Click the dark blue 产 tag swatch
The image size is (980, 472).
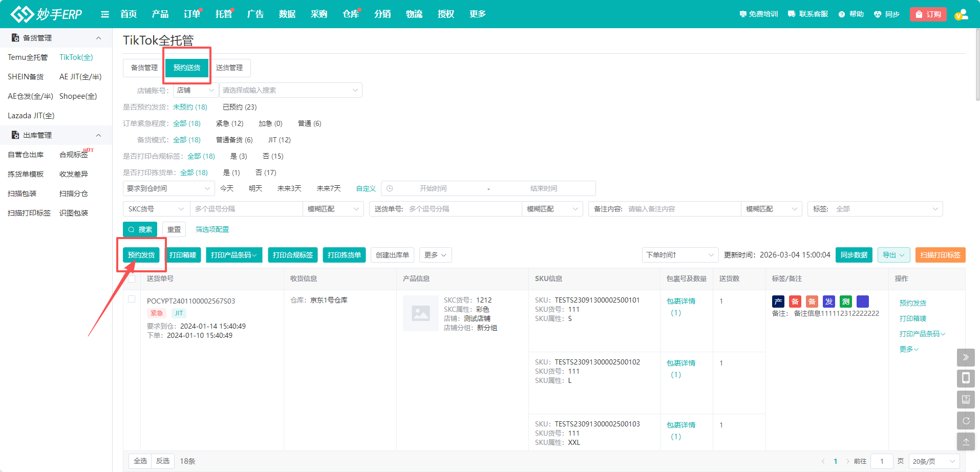tap(778, 302)
